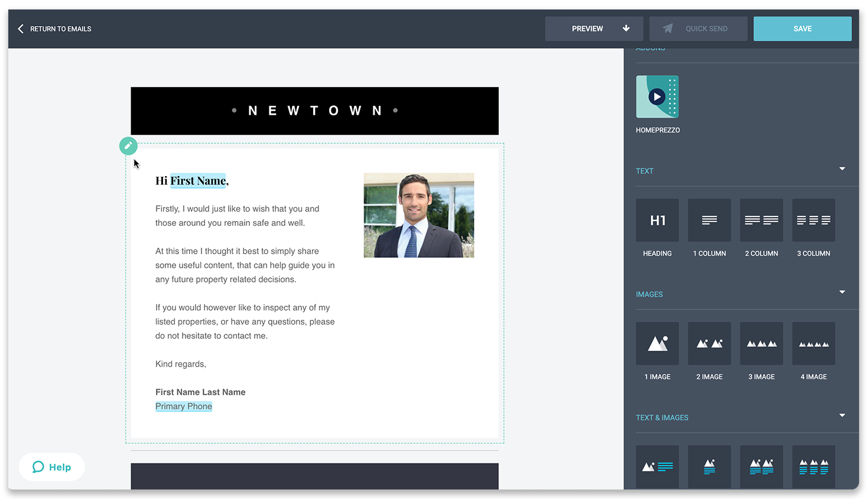
Task: Click the Images section heading
Action: 649,294
